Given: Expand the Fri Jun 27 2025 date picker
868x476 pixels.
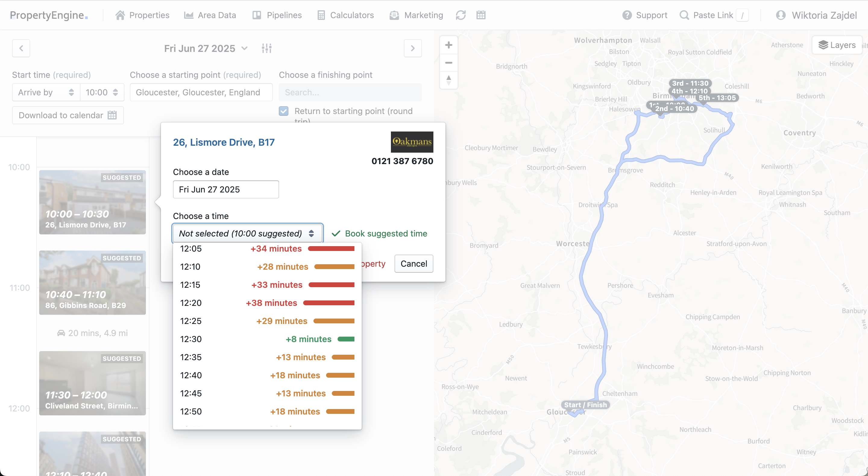Looking at the screenshot, I should [x=206, y=48].
